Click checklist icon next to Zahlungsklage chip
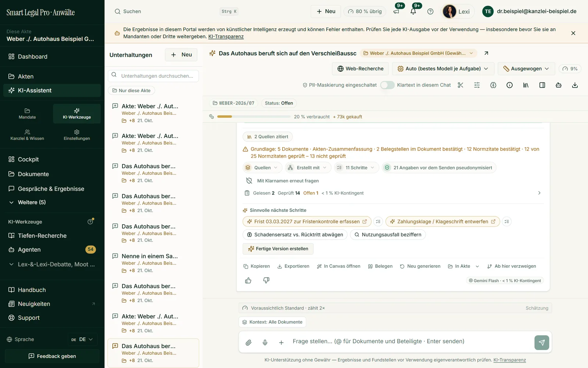Image resolution: width=588 pixels, height=368 pixels. 507,222
